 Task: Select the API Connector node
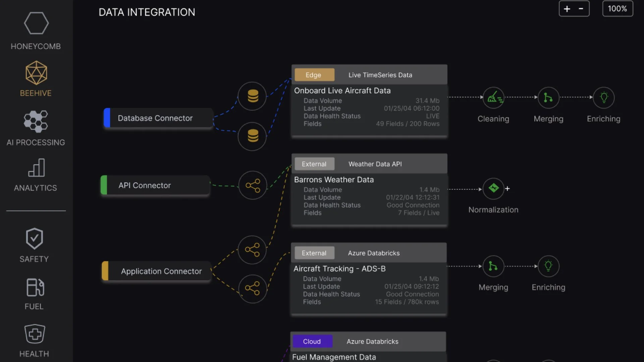[155, 185]
